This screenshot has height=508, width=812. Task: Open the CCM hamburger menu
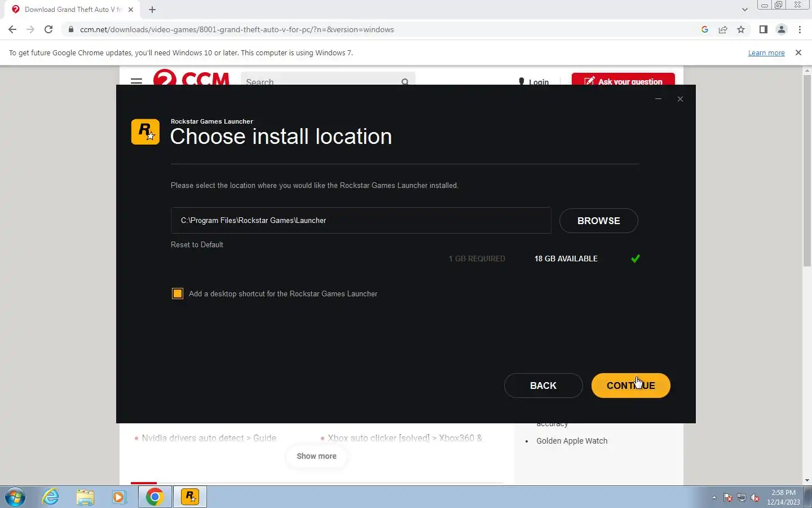(x=136, y=81)
